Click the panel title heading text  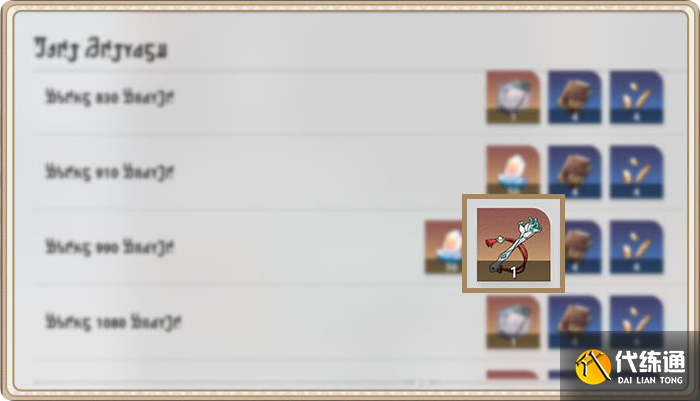click(101, 49)
